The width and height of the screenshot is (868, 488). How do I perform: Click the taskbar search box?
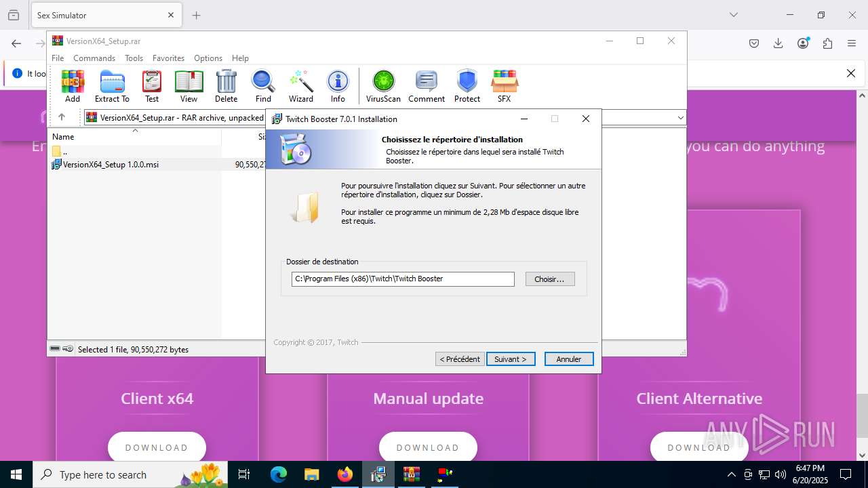(132, 474)
